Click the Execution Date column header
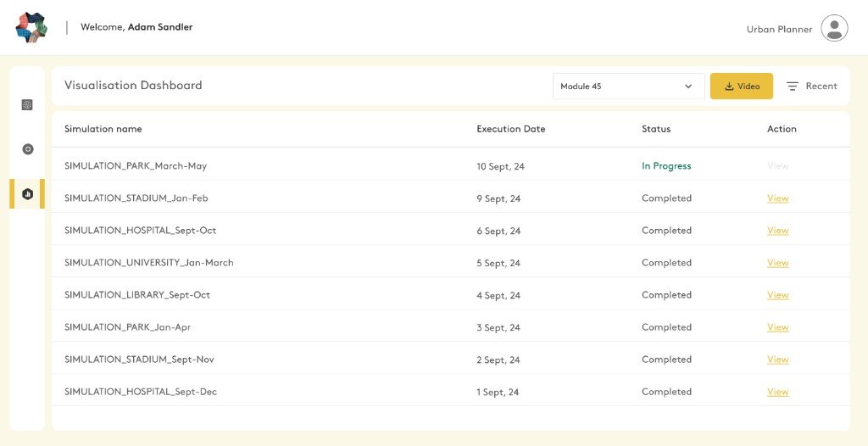Image resolution: width=868 pixels, height=446 pixels. [x=511, y=129]
